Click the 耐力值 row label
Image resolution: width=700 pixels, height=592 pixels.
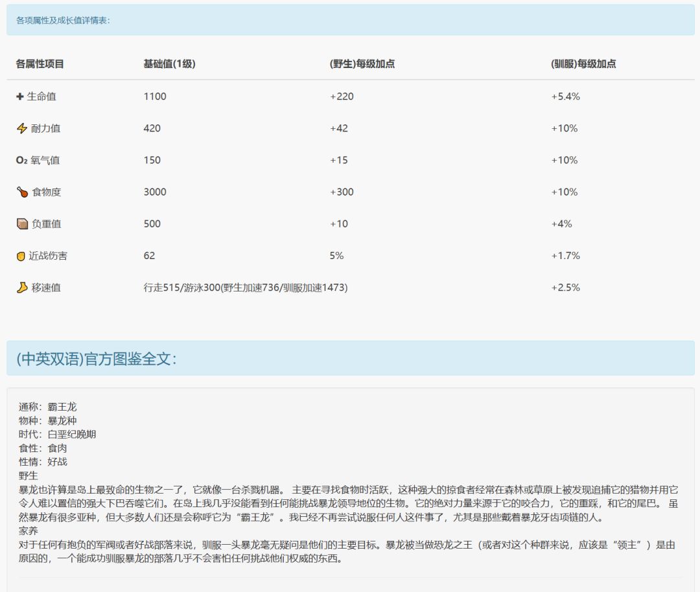click(45, 128)
